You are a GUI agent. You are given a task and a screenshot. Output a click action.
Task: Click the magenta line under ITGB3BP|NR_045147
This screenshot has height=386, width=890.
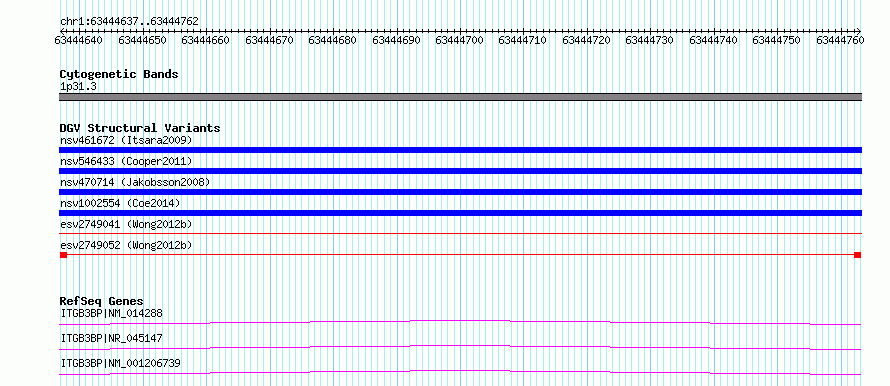coord(461,347)
